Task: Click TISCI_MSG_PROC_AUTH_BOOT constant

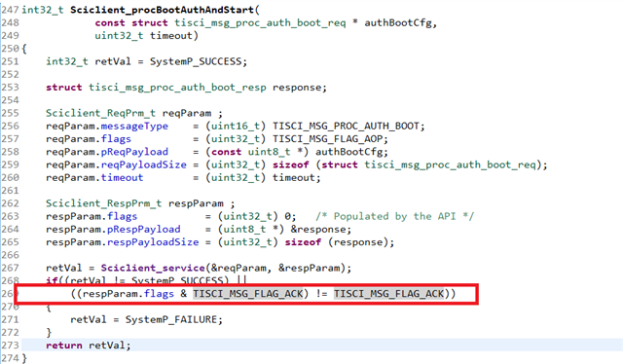Action: [x=346, y=127]
